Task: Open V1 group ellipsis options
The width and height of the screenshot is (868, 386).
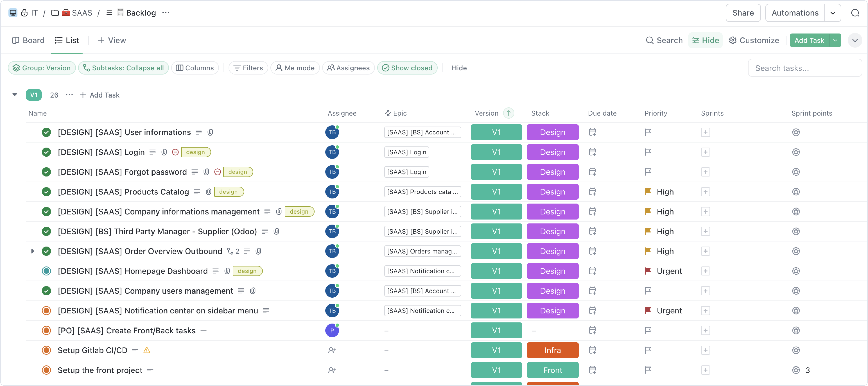Action: click(69, 95)
